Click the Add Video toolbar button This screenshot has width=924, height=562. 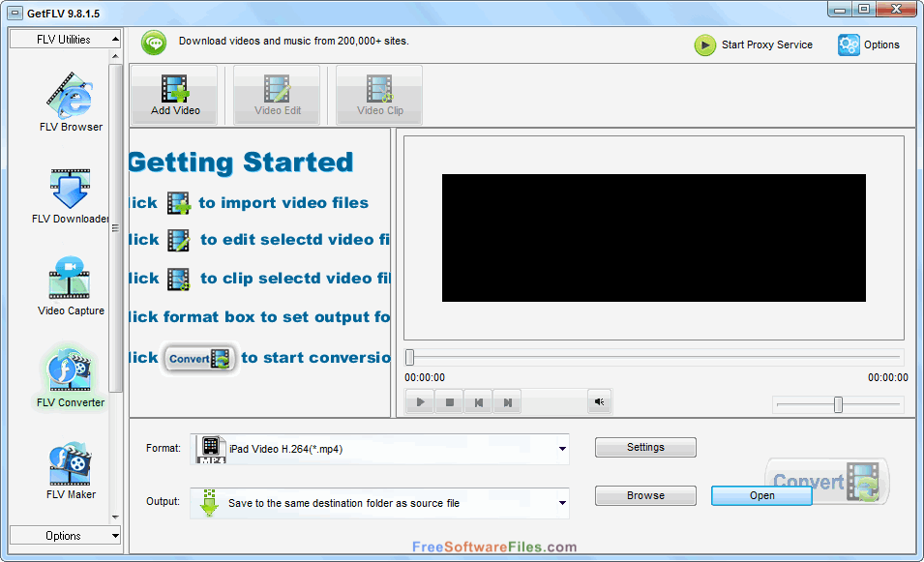174,95
